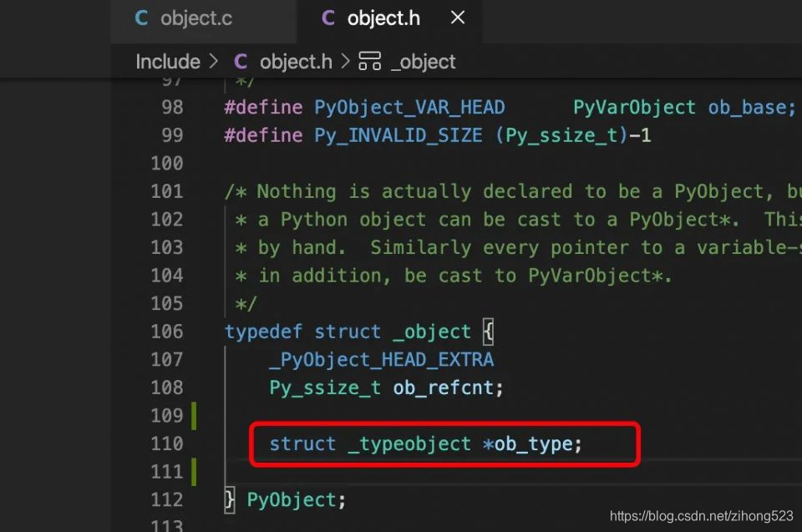The width and height of the screenshot is (802, 532).
Task: Click _typeobject on line 110
Action: [409, 444]
